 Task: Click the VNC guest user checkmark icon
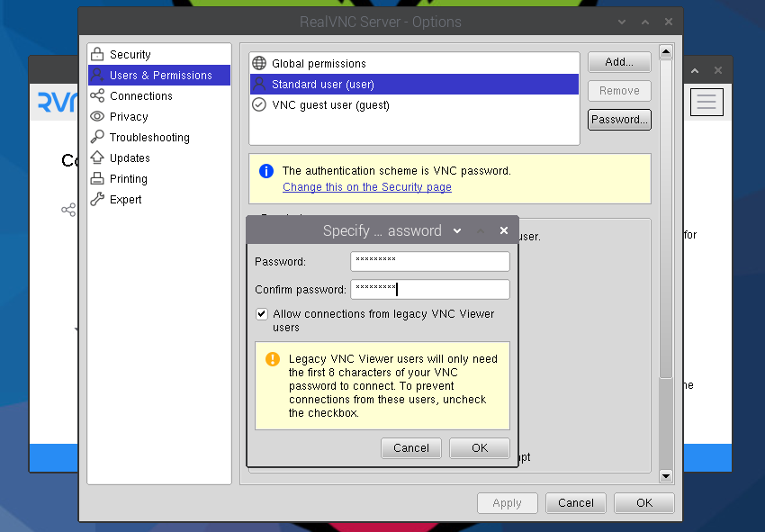point(259,104)
